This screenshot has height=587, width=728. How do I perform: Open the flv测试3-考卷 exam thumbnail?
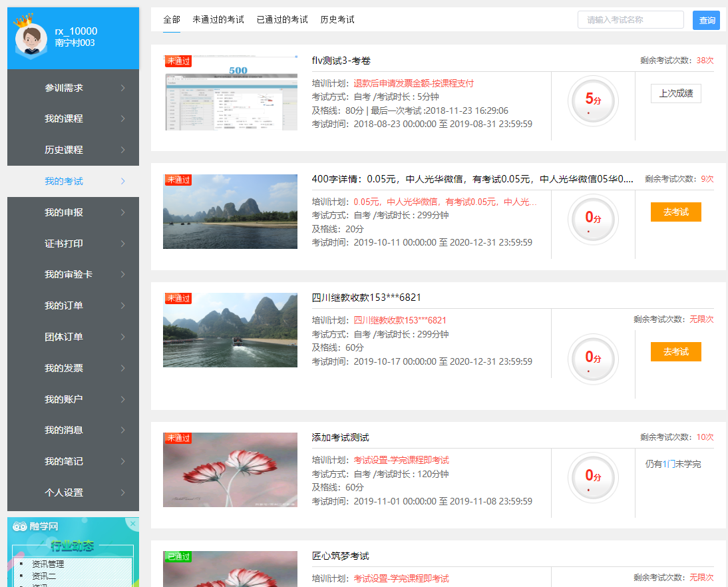230,93
